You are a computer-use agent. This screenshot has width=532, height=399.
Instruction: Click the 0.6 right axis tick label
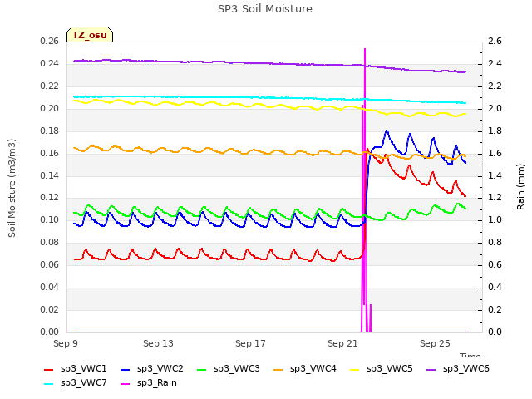[x=495, y=264]
